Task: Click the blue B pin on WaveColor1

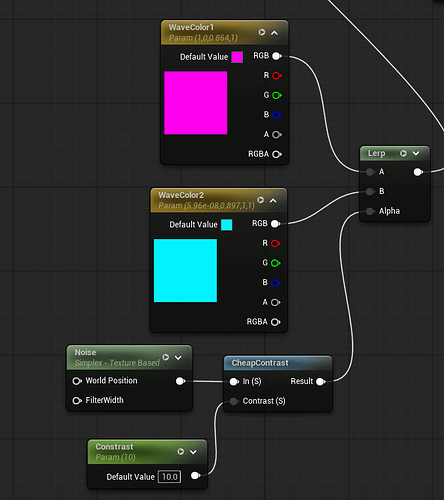Action: pos(277,115)
